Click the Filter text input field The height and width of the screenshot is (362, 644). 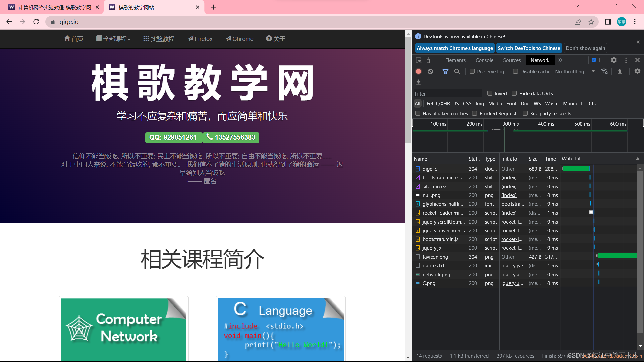pyautogui.click(x=447, y=94)
